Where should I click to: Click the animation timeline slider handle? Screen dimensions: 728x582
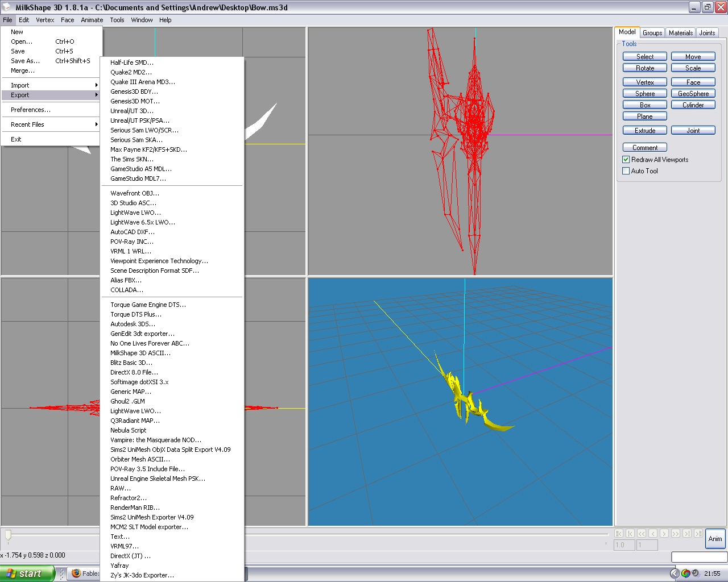click(8, 535)
